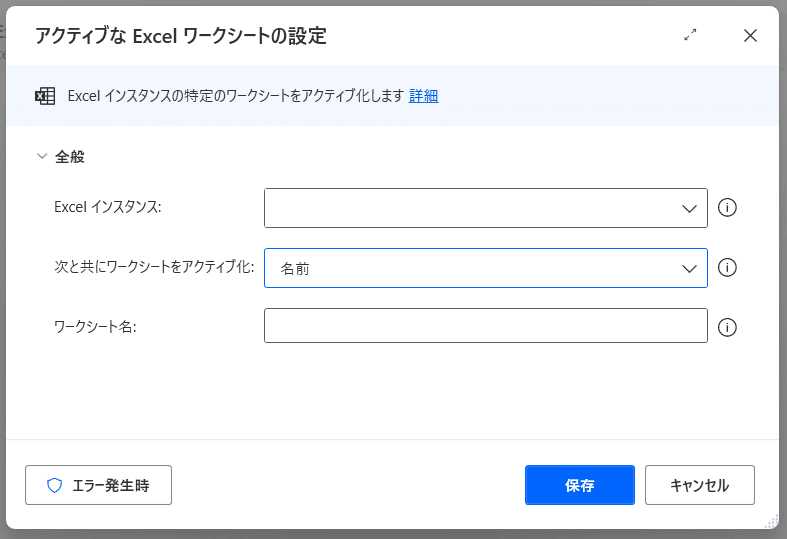This screenshot has height=539, width=787.
Task: Click the shield icon on エラー発生時
Action: click(x=55, y=485)
